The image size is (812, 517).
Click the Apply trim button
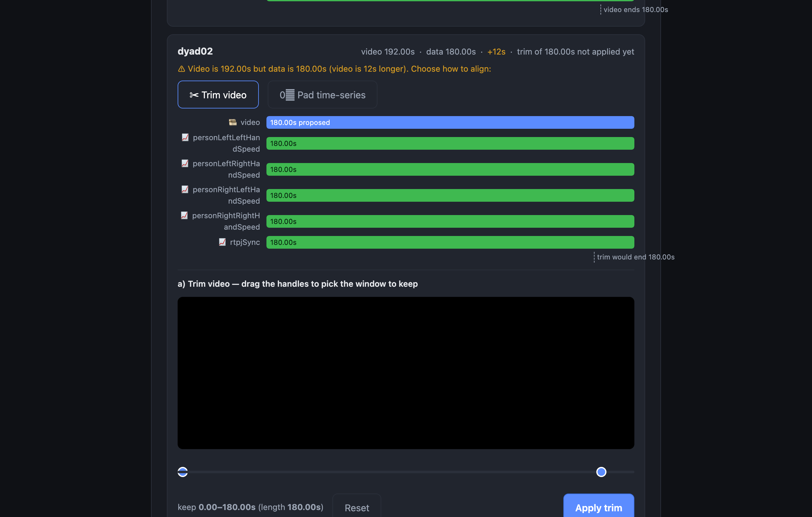pos(599,507)
